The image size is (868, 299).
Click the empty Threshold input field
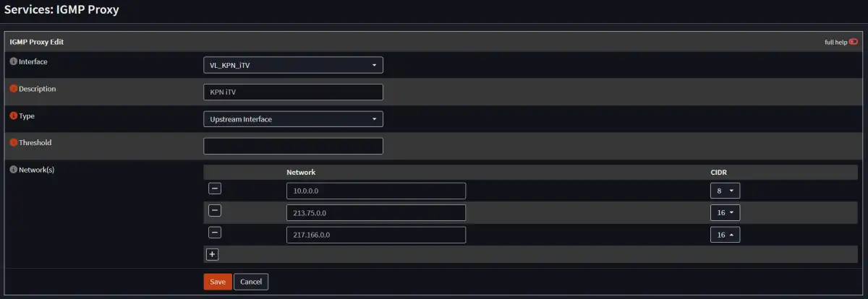coord(293,146)
